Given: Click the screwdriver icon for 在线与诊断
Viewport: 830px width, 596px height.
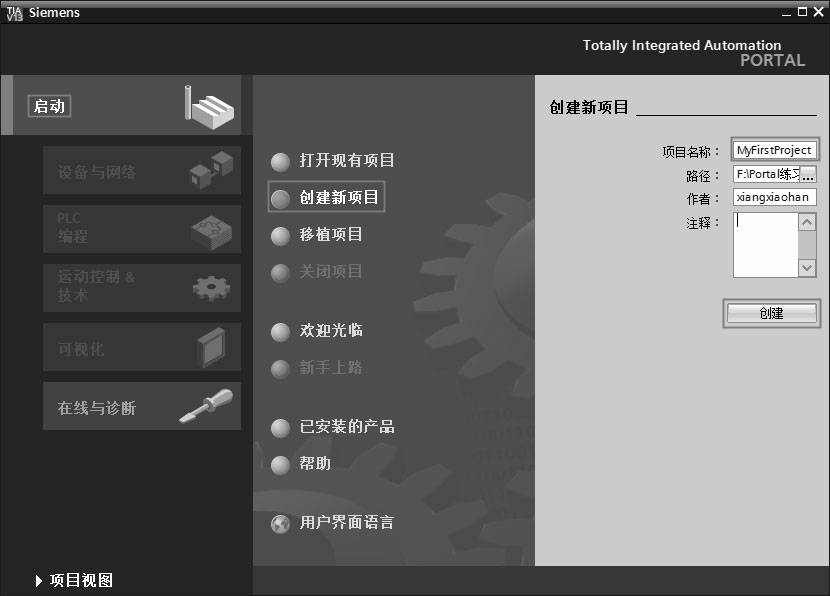Looking at the screenshot, I should (x=206, y=406).
